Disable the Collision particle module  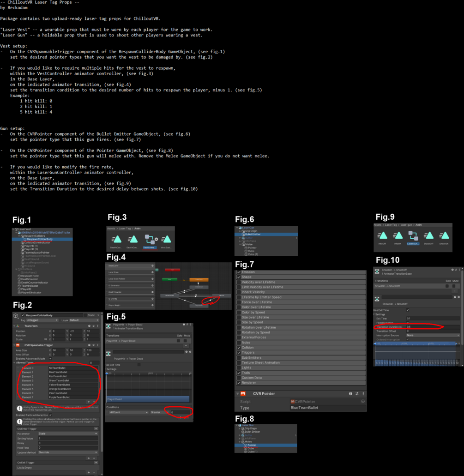[x=239, y=348]
